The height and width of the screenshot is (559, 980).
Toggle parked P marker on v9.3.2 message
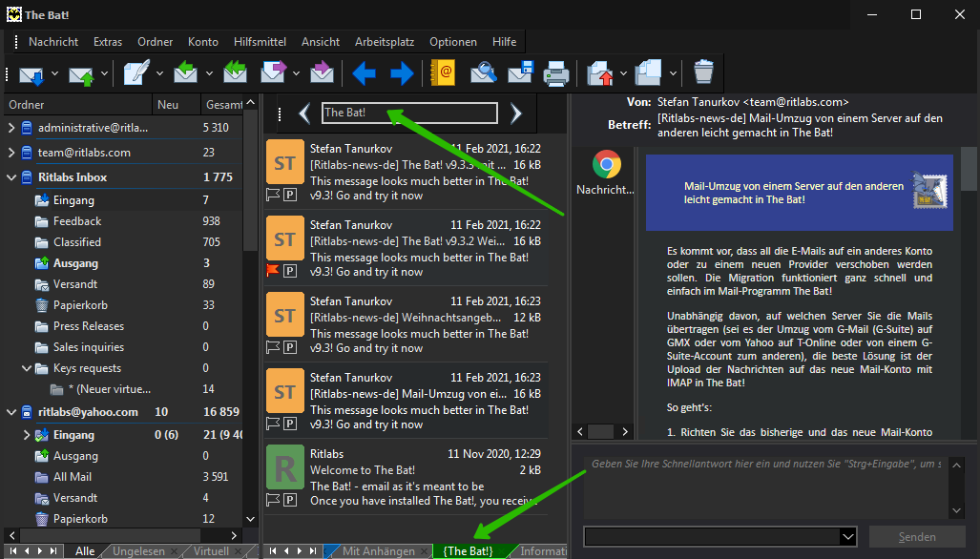click(290, 271)
